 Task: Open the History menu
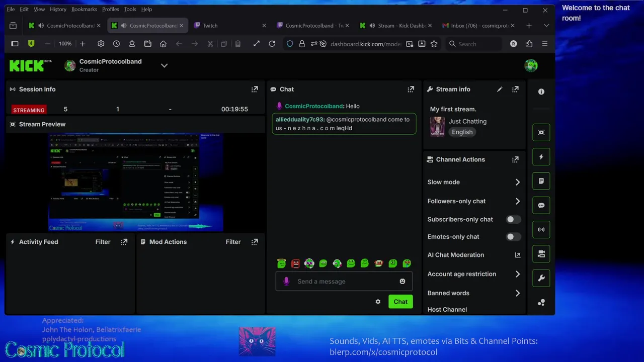tap(58, 9)
